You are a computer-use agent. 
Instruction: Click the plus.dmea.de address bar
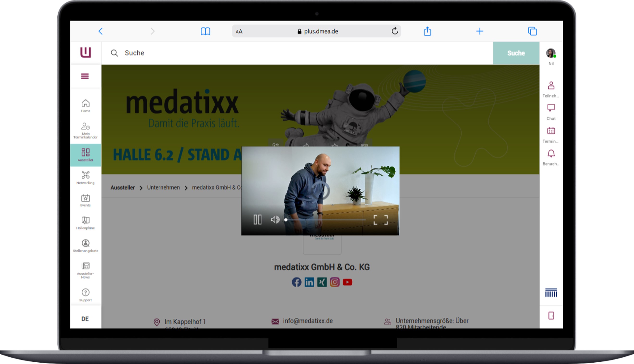coord(317,31)
